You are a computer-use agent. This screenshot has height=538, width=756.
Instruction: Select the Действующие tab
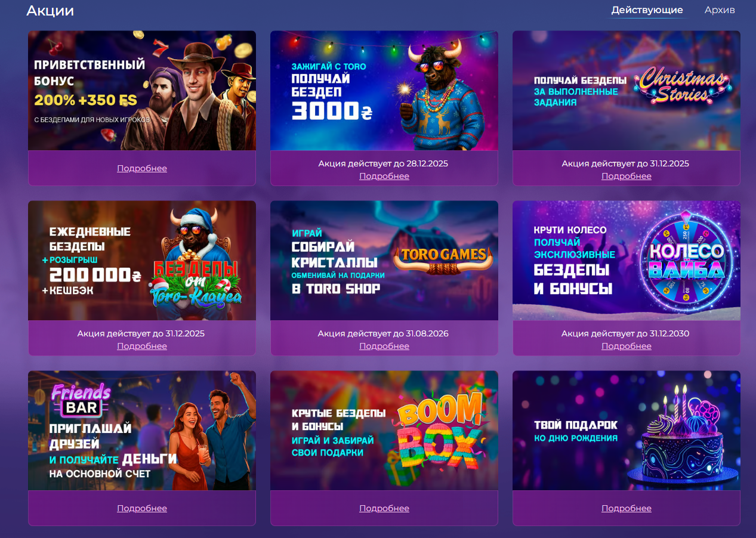647,10
